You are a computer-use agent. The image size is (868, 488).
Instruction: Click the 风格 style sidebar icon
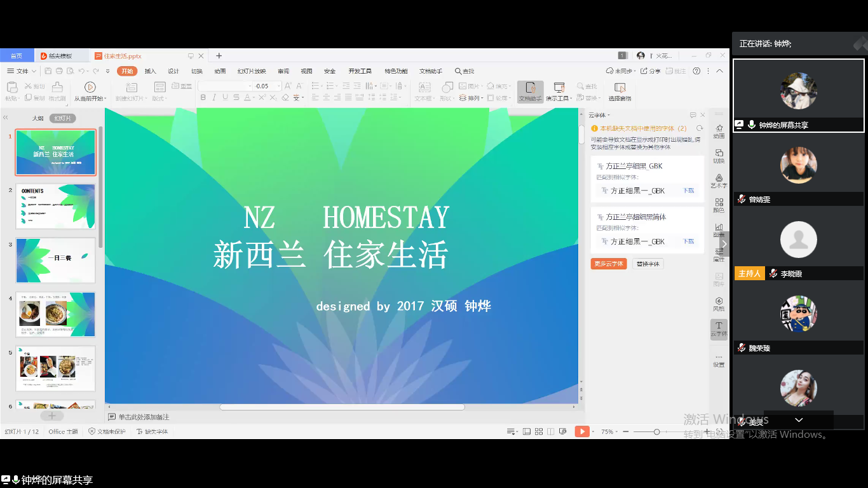tap(719, 304)
